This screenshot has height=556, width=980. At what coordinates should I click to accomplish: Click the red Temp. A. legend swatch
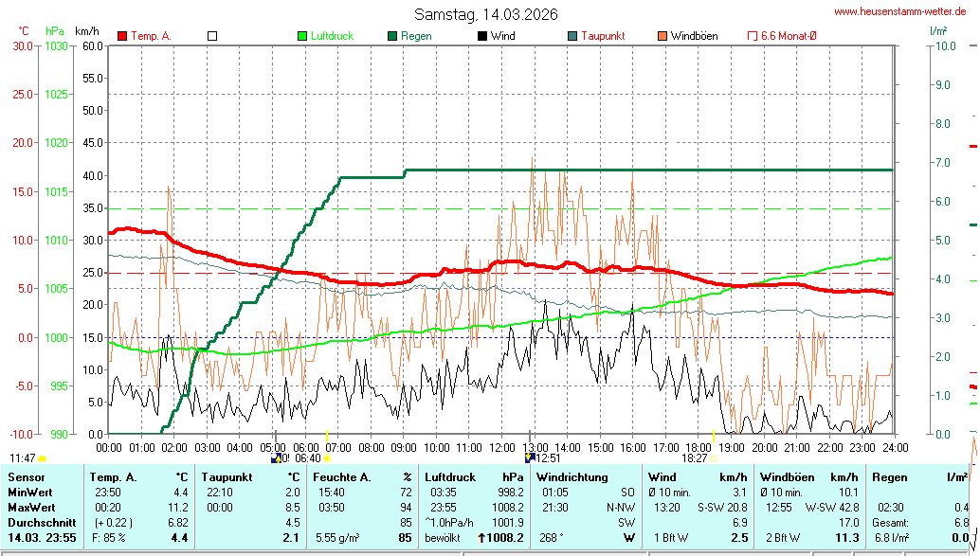tap(122, 36)
